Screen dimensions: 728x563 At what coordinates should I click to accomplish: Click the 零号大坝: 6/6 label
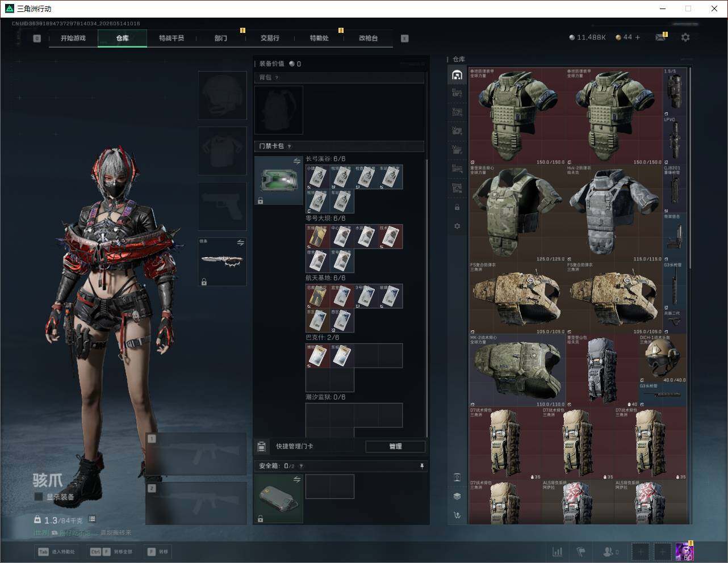click(x=325, y=219)
